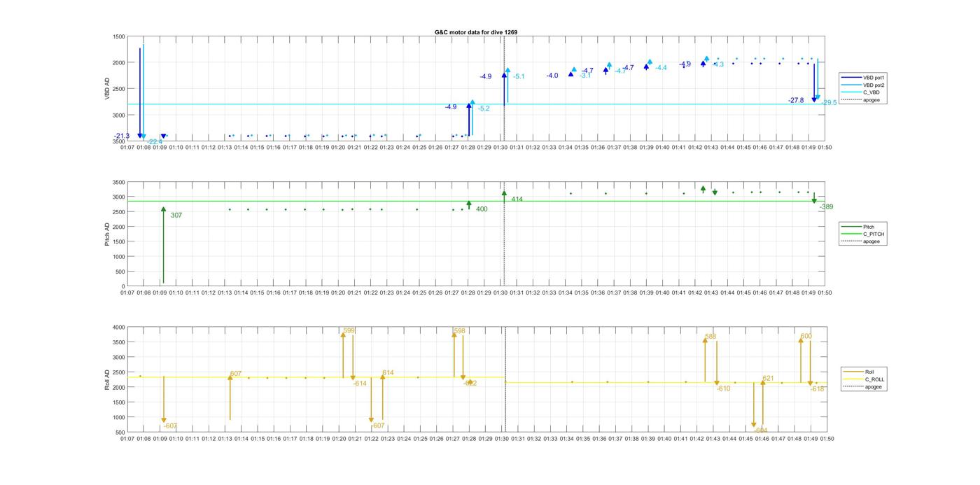Image resolution: width=980 pixels, height=485 pixels.
Task: Click the 'Roll AD' y-axis label
Action: (107, 379)
